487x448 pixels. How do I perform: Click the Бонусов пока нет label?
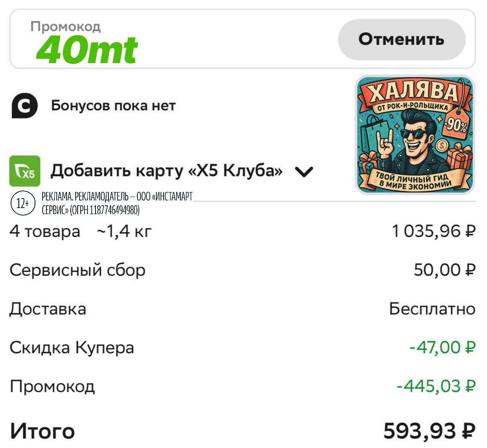(x=113, y=106)
